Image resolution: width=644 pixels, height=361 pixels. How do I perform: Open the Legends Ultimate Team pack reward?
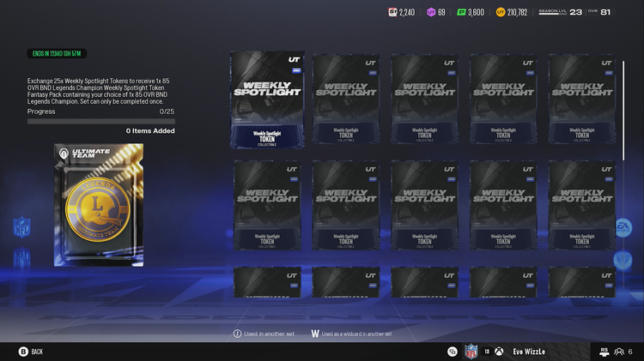[99, 205]
